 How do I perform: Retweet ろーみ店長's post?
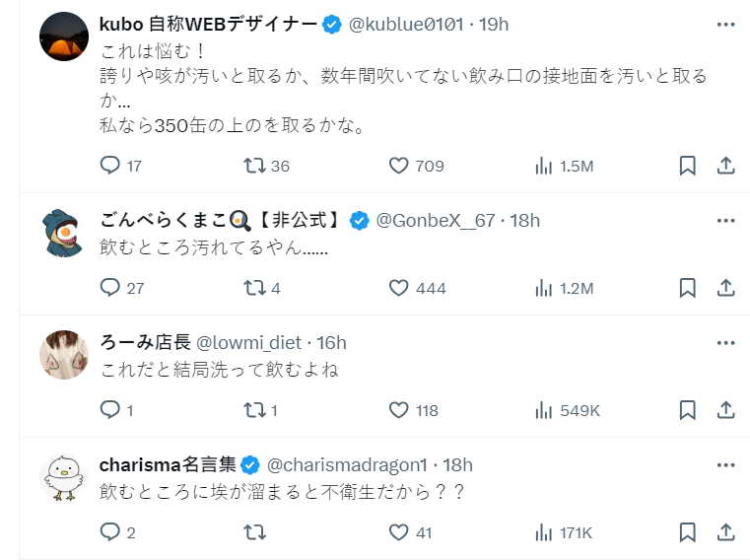point(254,410)
